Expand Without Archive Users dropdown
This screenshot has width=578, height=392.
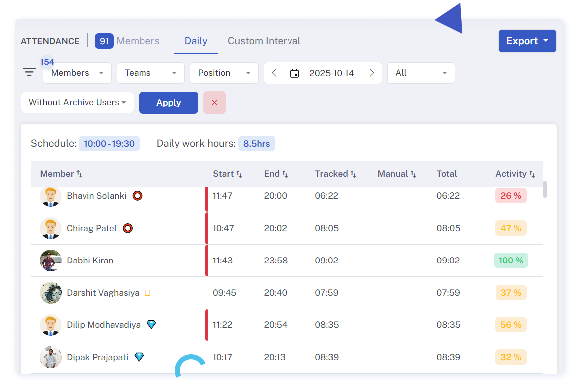77,102
